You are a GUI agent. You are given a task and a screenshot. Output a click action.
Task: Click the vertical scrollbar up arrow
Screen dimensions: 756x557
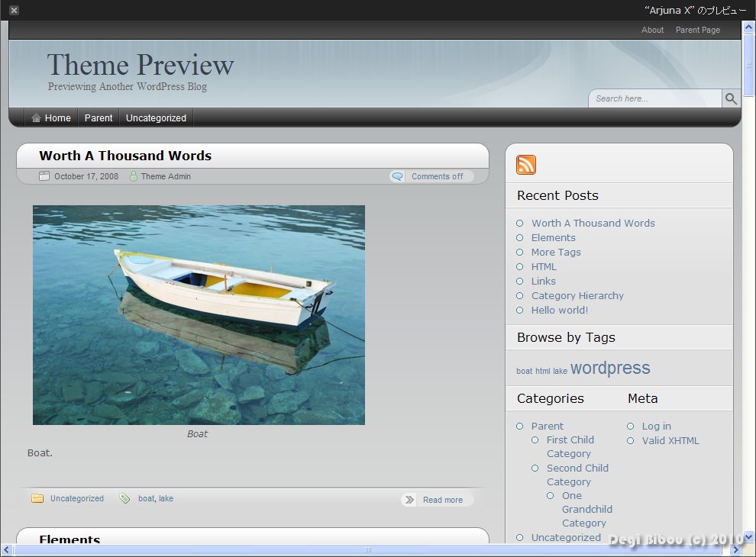748,27
